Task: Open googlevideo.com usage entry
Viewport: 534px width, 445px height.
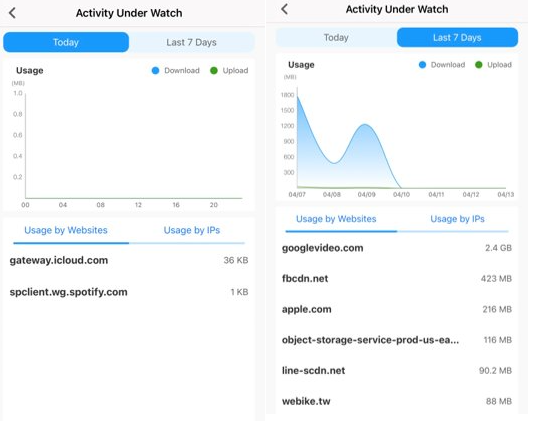Action: [x=397, y=248]
